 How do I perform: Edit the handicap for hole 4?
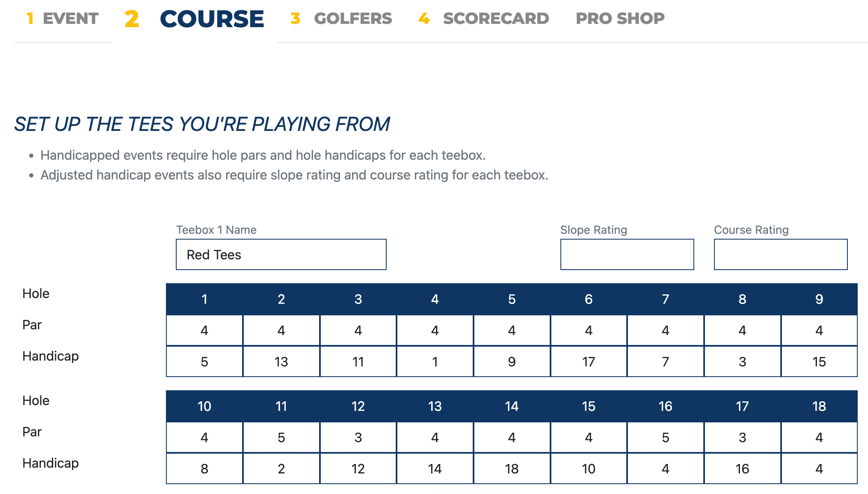pos(435,361)
